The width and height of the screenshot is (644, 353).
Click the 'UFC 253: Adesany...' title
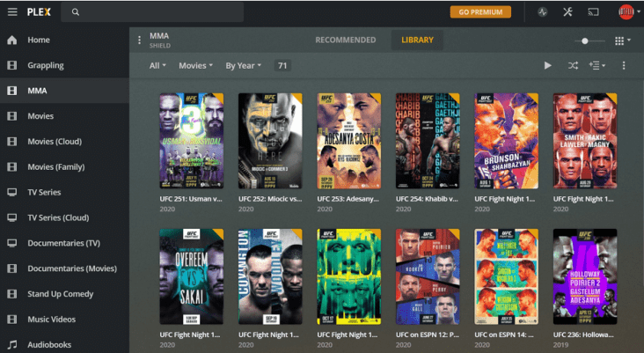[348, 199]
